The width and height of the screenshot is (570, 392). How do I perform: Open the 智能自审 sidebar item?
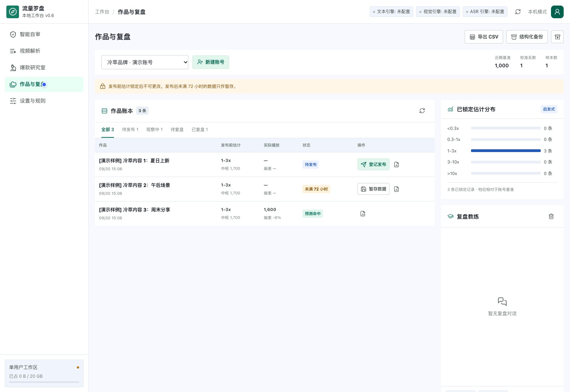44,34
